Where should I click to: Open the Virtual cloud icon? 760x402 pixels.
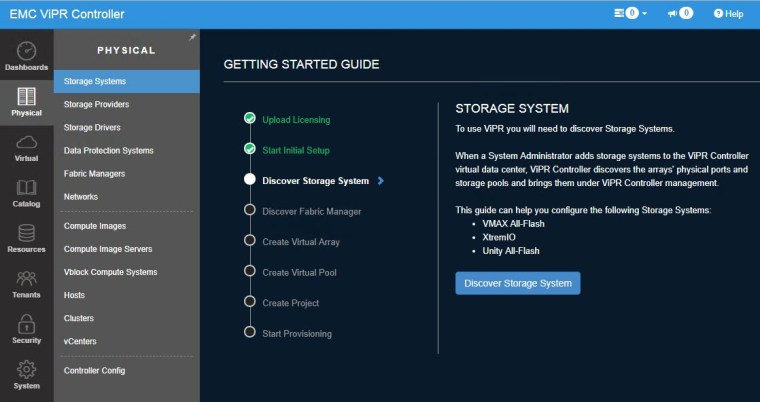(26, 142)
